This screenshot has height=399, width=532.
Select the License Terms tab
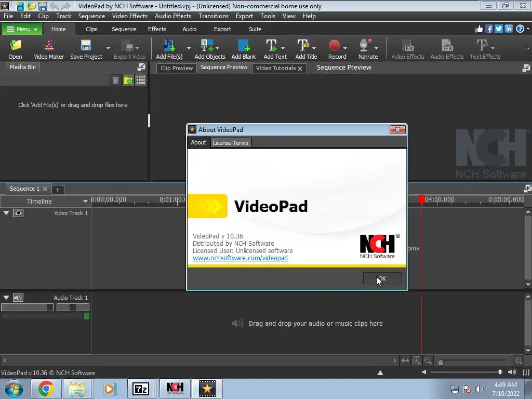(230, 143)
